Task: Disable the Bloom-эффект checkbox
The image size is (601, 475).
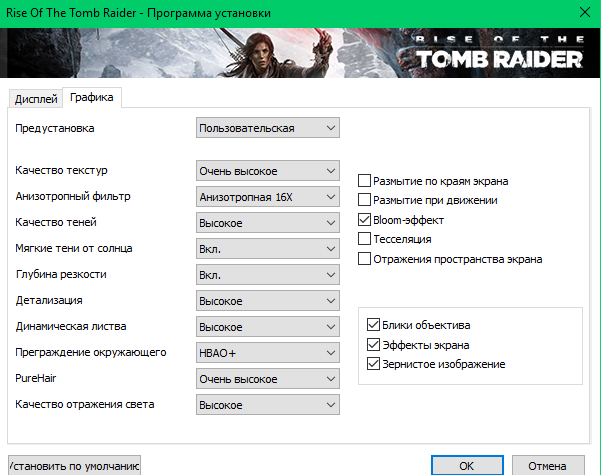Action: pos(364,220)
